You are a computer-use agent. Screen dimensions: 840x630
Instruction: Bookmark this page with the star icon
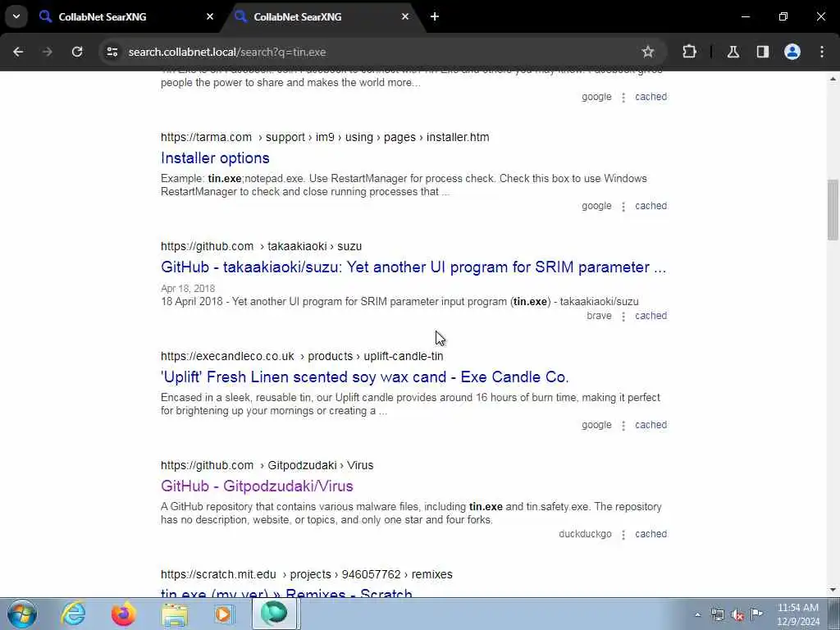648,52
